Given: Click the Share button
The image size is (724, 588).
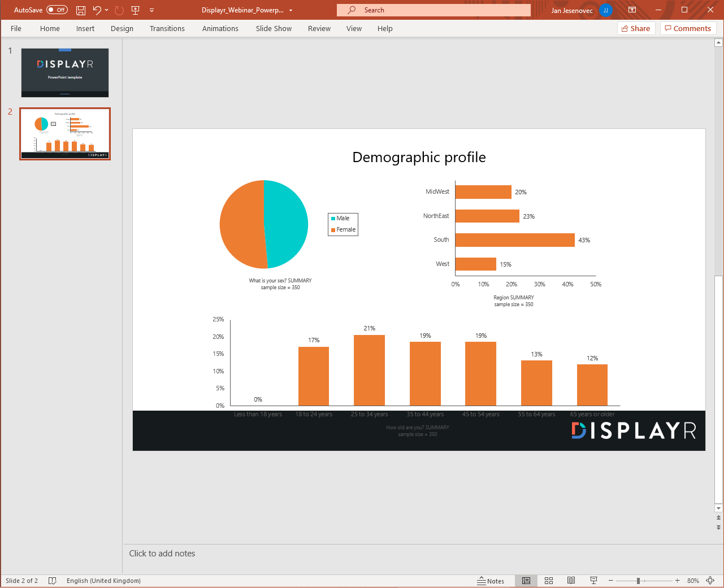Looking at the screenshot, I should point(636,29).
